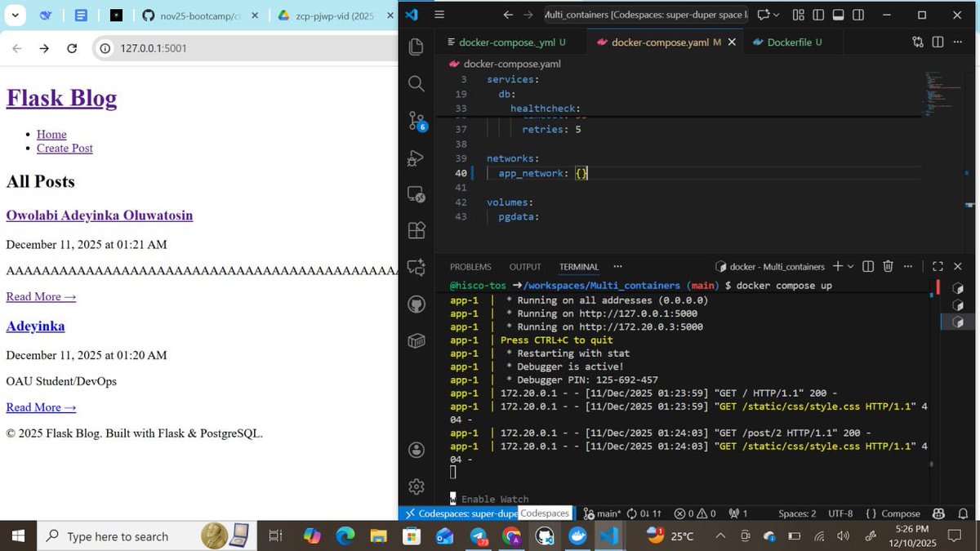The height and width of the screenshot is (551, 980).
Task: Select the last terminal in the terminal list
Action: pyautogui.click(x=958, y=322)
